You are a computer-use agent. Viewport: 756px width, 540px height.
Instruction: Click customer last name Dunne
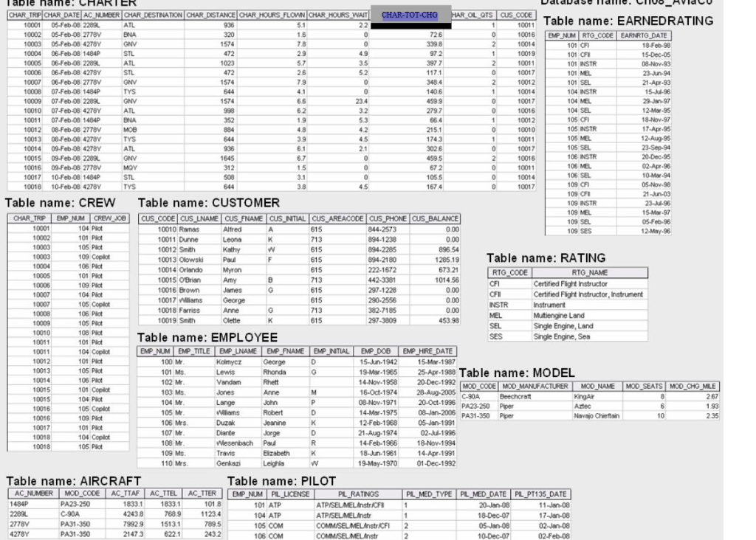point(188,240)
